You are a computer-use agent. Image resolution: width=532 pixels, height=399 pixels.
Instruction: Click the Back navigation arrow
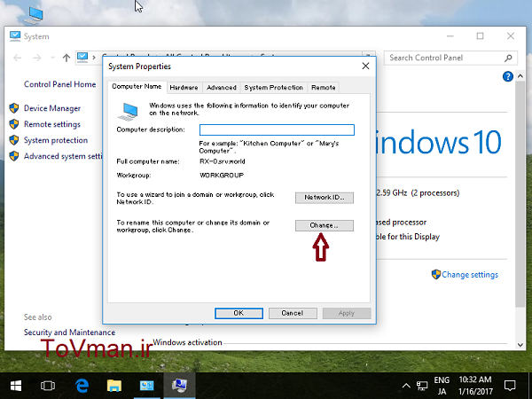[18, 58]
